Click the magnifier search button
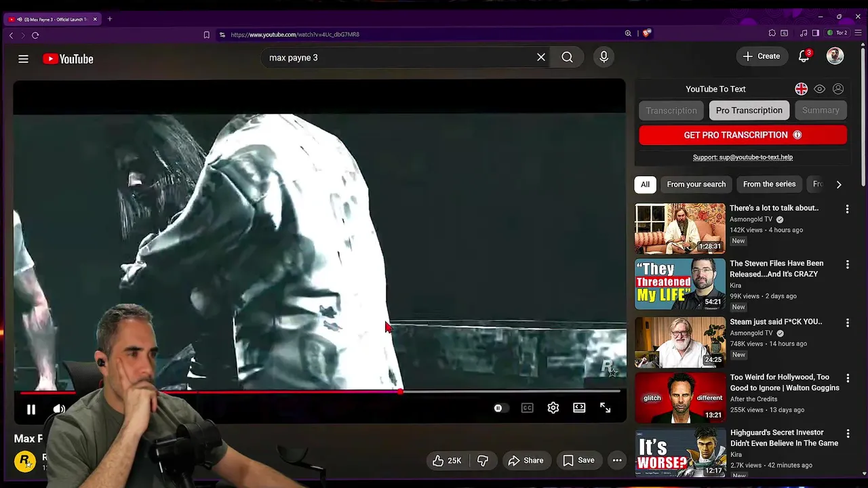 (x=567, y=58)
